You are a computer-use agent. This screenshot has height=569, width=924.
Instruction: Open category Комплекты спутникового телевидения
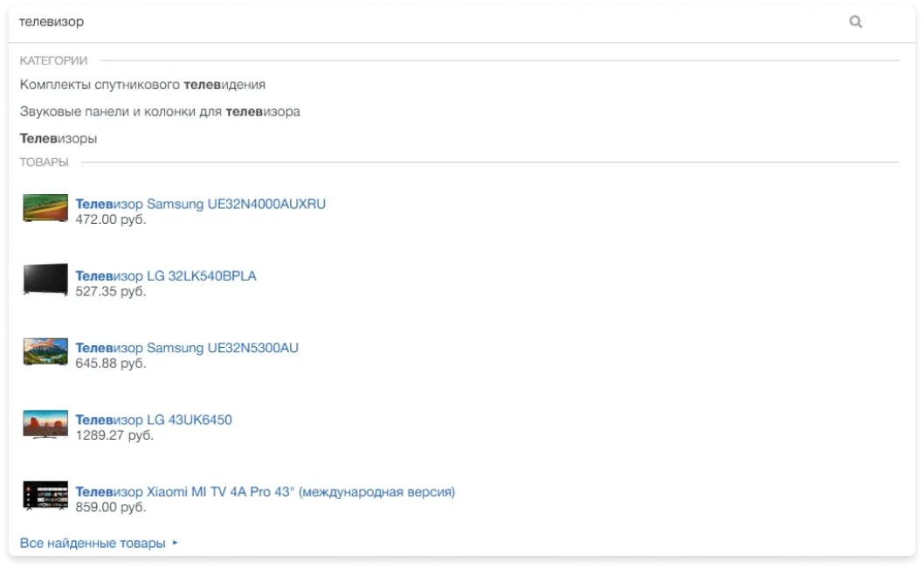coord(142,85)
